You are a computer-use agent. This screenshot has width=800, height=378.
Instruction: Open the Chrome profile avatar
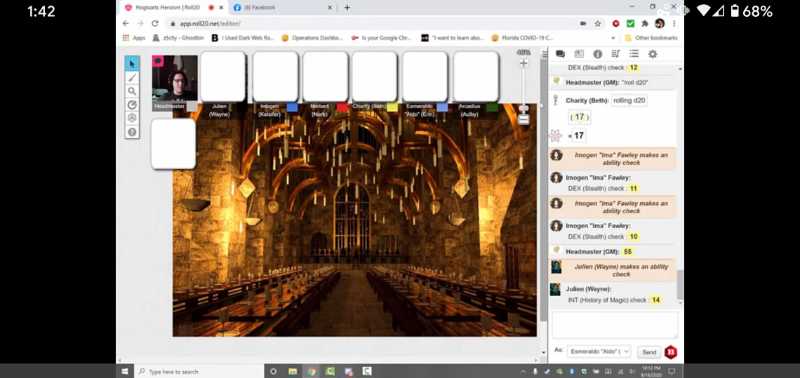pyautogui.click(x=659, y=23)
